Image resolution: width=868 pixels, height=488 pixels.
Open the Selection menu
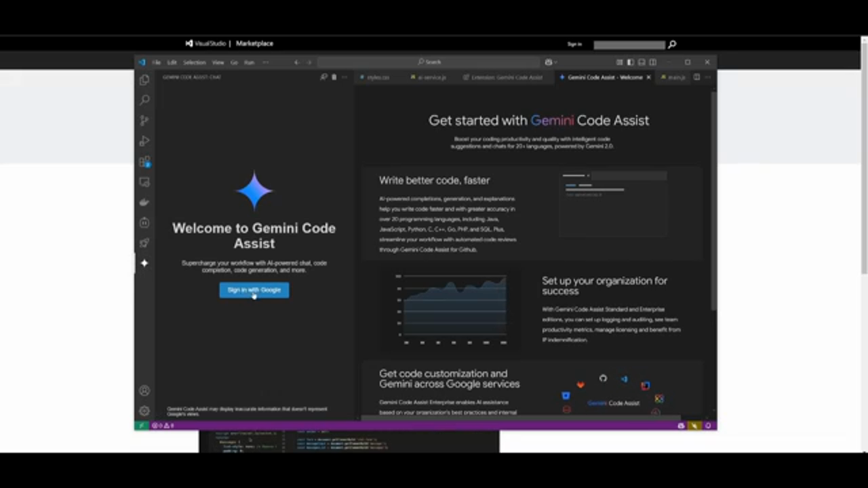pos(194,62)
